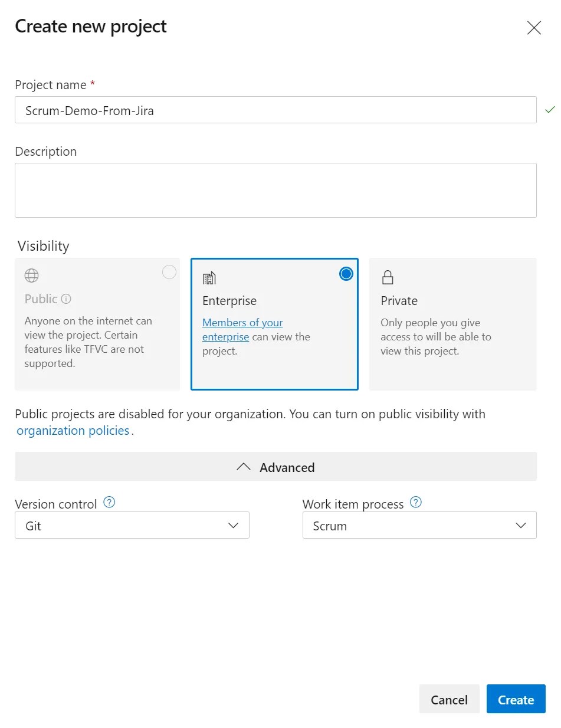The image size is (561, 728).
Task: Click the green validation checkmark icon
Action: (x=550, y=110)
